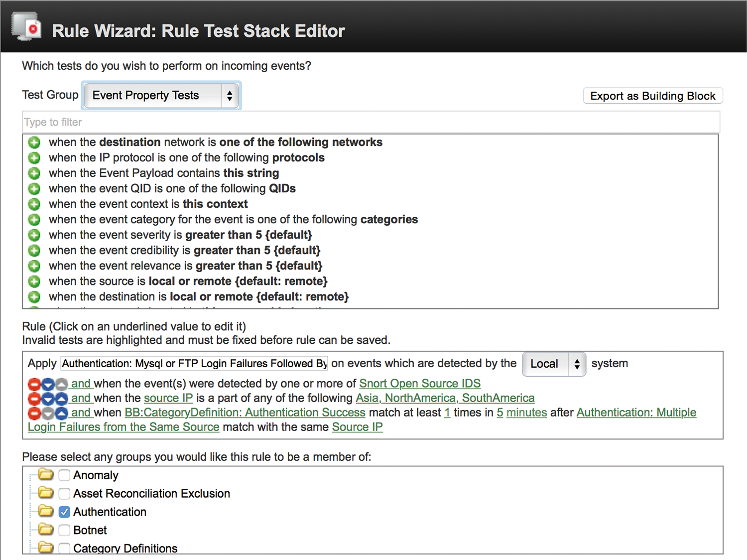The width and height of the screenshot is (747, 560).
Task: Remove the Snort Open Source IDS condition
Action: click(34, 384)
